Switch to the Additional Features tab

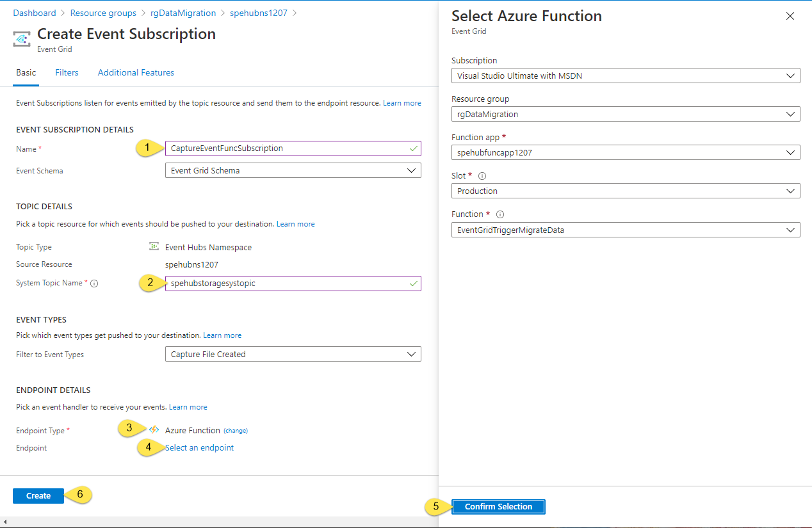tap(136, 72)
